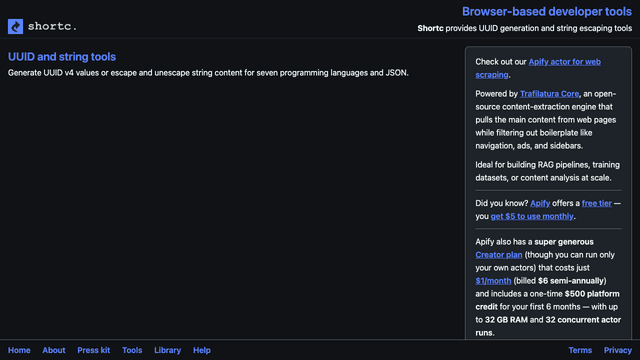Open UUID and string tools heading link
Viewport: 640px width, 360px height.
pos(62,57)
